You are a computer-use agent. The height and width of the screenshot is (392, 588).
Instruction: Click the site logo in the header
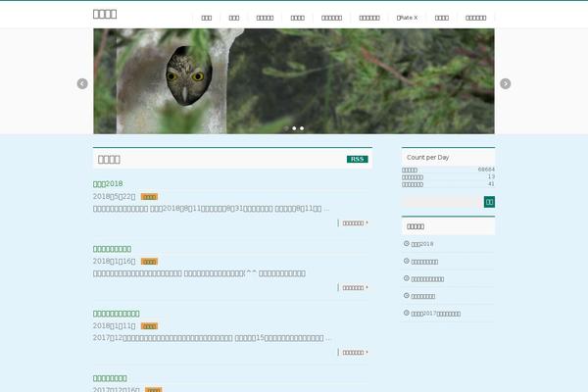(x=105, y=14)
